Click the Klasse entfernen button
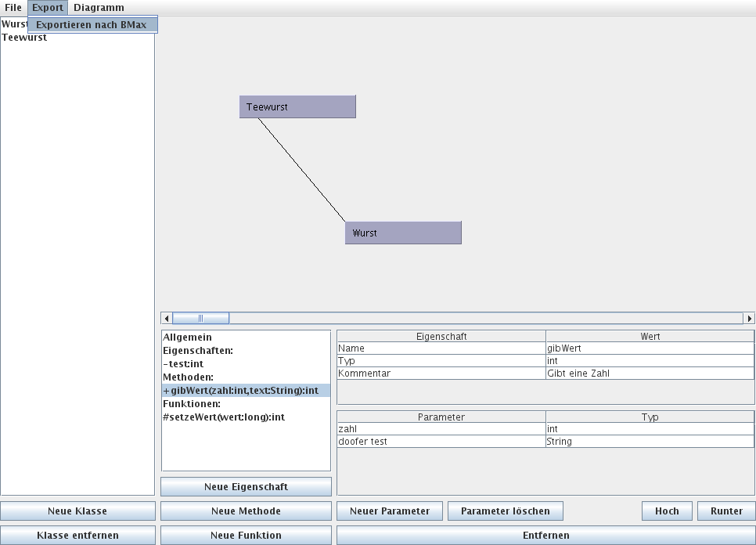Viewport: 756px width, 545px height. pyautogui.click(x=77, y=536)
